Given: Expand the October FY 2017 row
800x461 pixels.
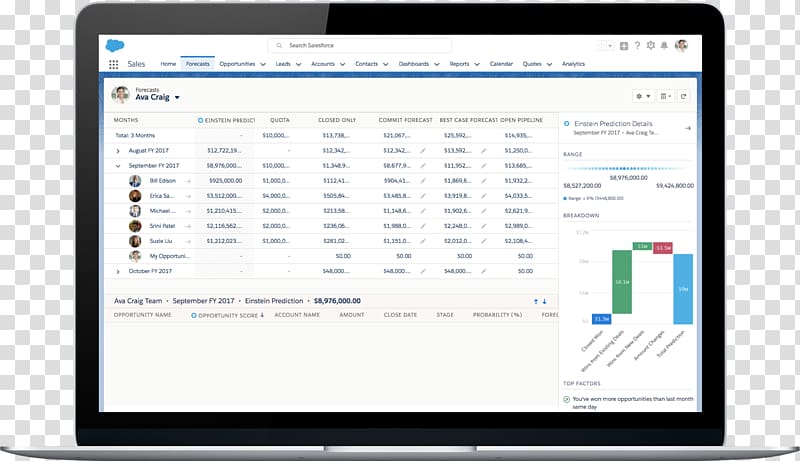Looking at the screenshot, I should [118, 271].
